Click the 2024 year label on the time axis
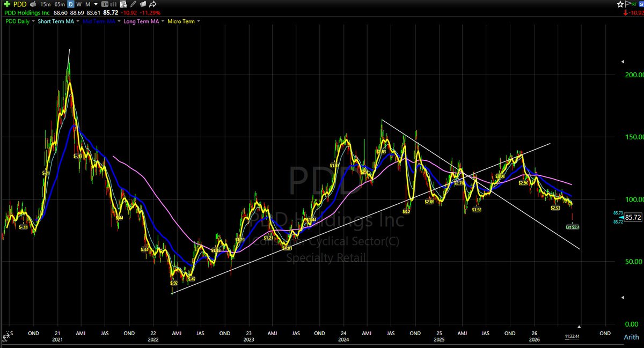 tap(343, 339)
